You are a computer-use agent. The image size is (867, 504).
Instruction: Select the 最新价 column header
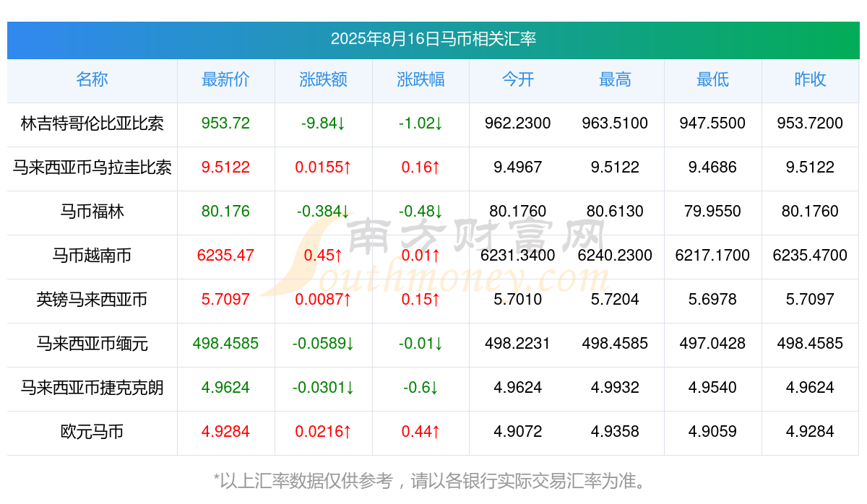226,79
